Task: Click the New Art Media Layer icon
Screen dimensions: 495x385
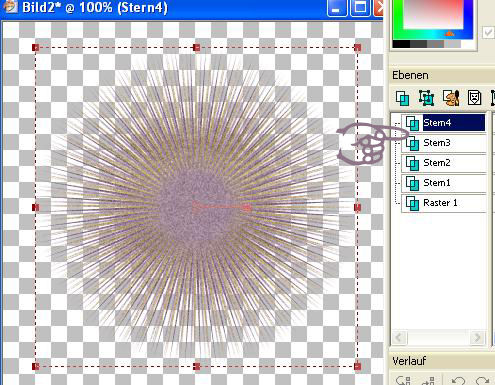Action: coord(451,98)
